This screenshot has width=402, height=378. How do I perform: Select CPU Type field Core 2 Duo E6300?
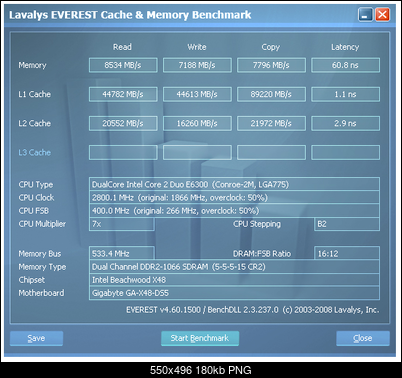pyautogui.click(x=234, y=184)
